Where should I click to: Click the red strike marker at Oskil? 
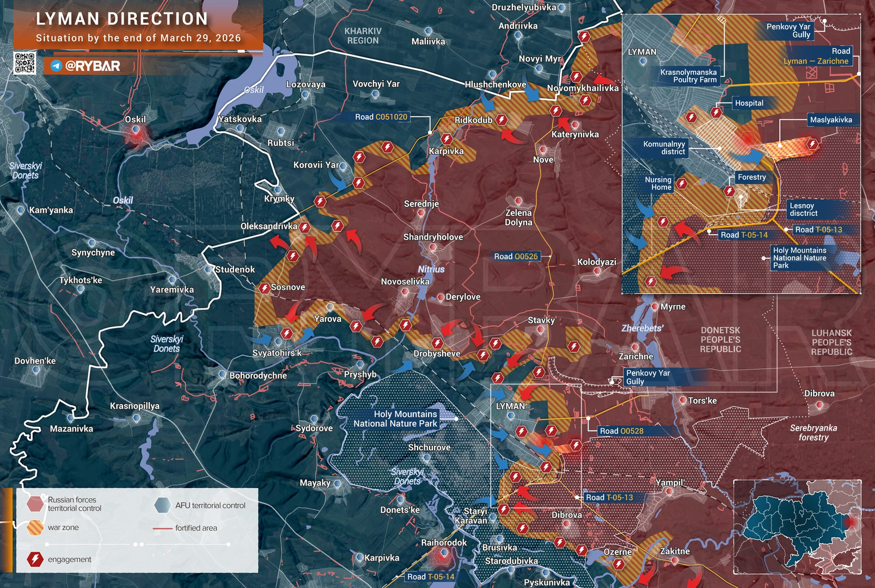(x=136, y=133)
